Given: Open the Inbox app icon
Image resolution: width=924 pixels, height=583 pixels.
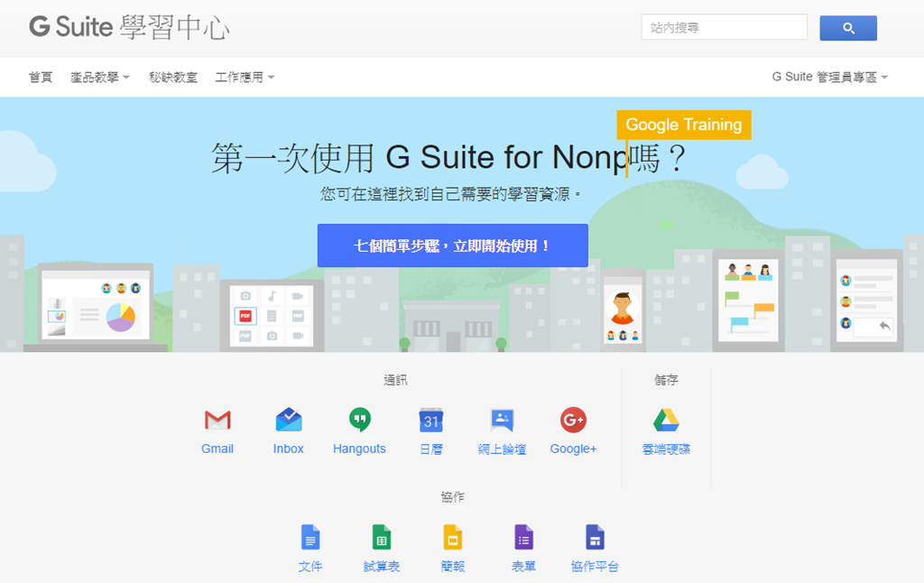Looking at the screenshot, I should pyautogui.click(x=289, y=420).
